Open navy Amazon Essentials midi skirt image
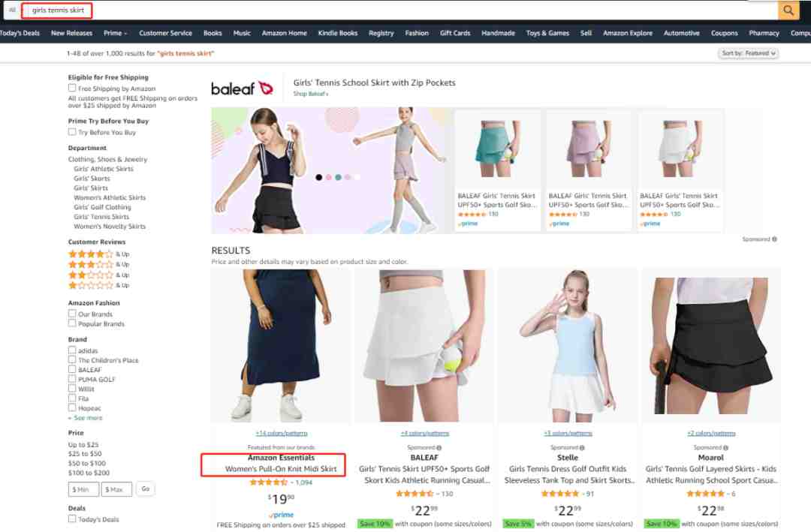811x532 pixels. [x=282, y=345]
